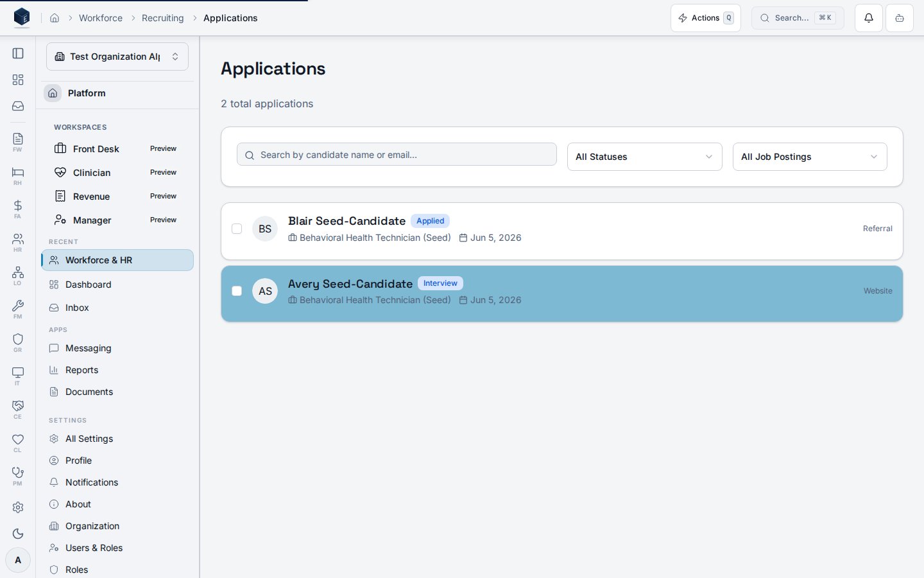Viewport: 924px width, 578px height.
Task: Open the RH bed module icon
Action: pos(18,175)
